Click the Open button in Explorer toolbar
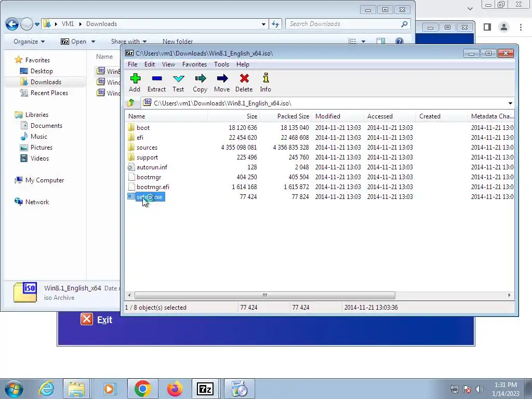Screen dimensions: 532x399 pyautogui.click(x=74, y=42)
